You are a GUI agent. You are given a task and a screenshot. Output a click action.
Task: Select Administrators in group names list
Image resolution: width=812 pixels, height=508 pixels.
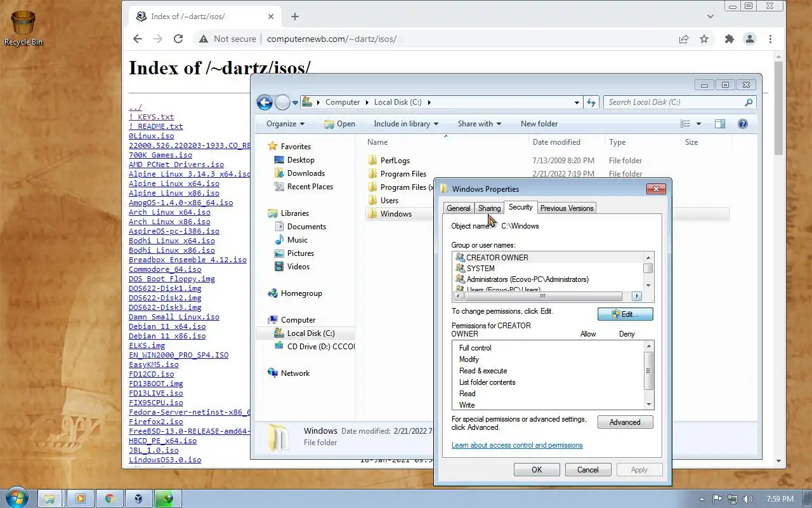pyautogui.click(x=522, y=279)
